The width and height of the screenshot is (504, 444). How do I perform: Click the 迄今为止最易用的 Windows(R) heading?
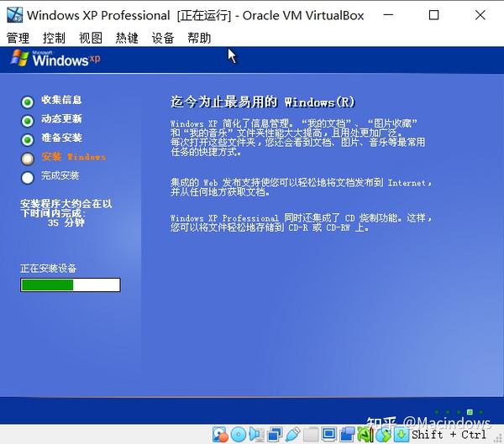pyautogui.click(x=263, y=102)
